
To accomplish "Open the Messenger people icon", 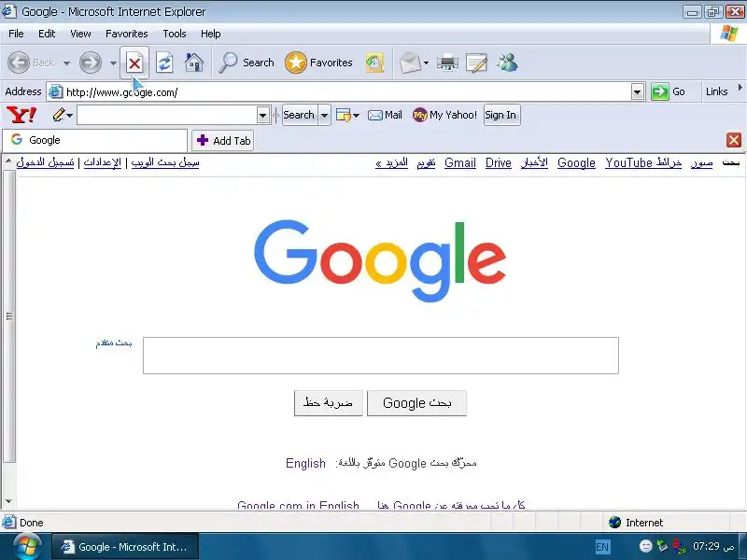I will tap(507, 63).
